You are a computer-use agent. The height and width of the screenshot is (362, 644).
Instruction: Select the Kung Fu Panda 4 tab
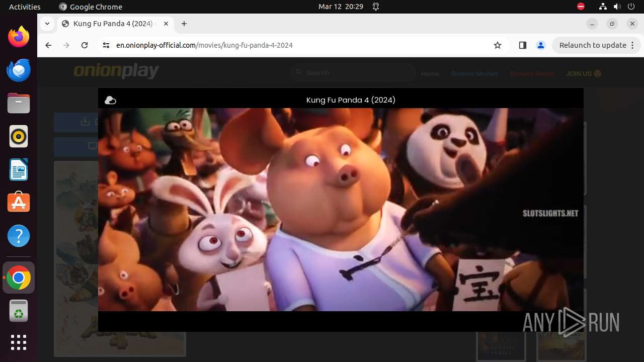[x=116, y=24]
